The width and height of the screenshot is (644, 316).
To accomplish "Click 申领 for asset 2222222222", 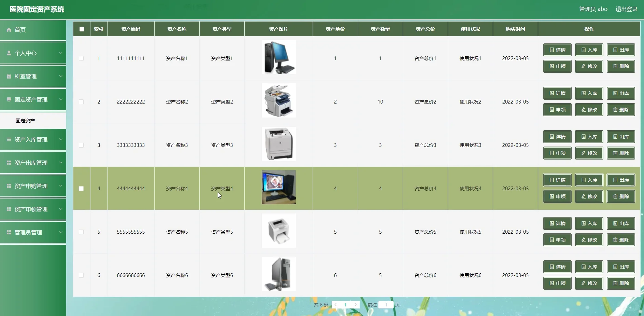I will (557, 110).
